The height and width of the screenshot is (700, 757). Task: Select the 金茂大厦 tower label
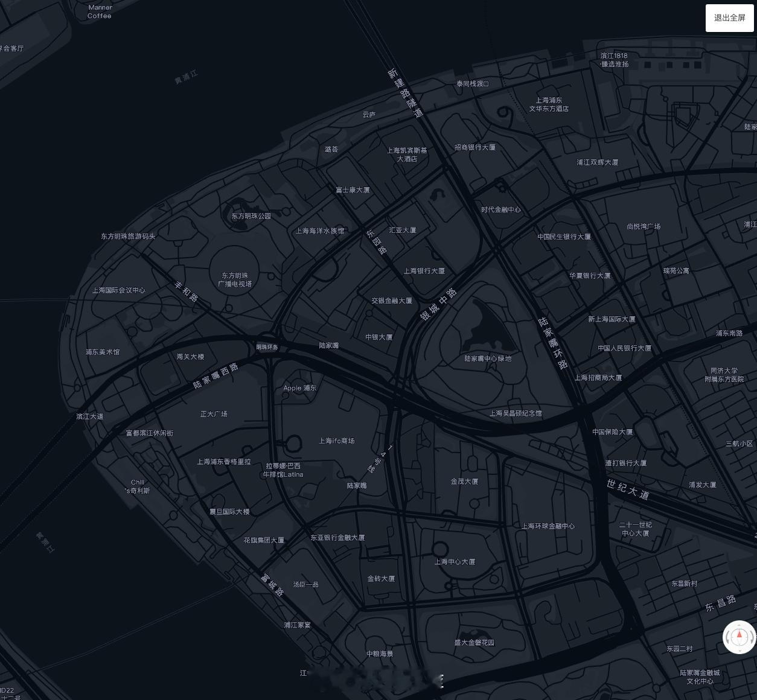pos(464,482)
